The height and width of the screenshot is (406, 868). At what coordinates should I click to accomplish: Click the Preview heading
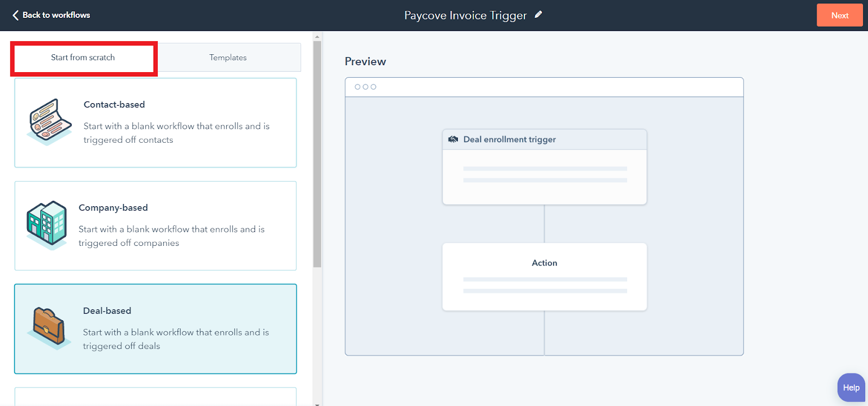point(366,61)
